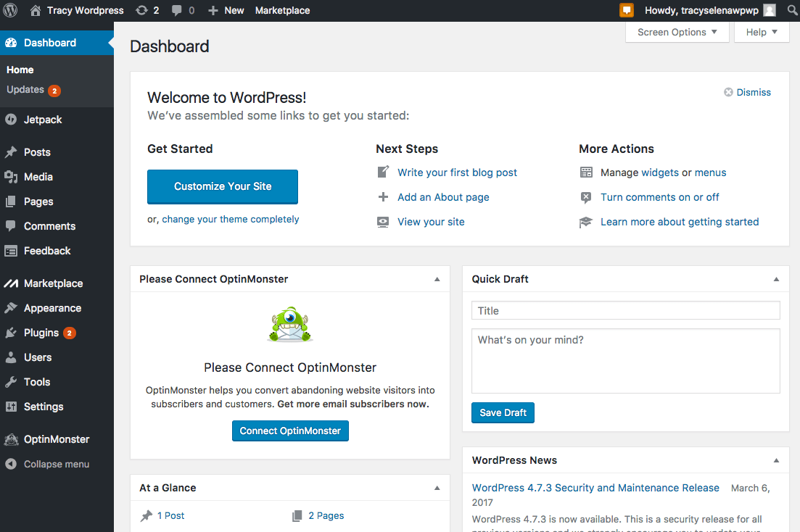Open the comments bubble icon in admin bar
Viewport: 800px width, 532px height.
(x=176, y=10)
